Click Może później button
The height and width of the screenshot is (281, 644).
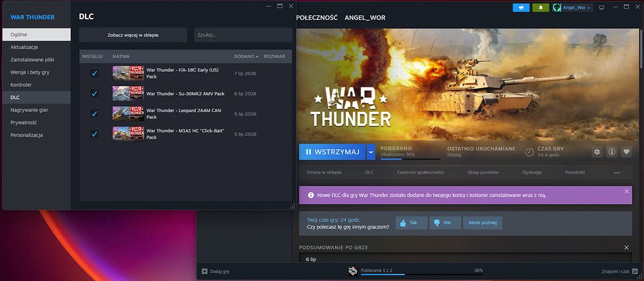click(482, 222)
